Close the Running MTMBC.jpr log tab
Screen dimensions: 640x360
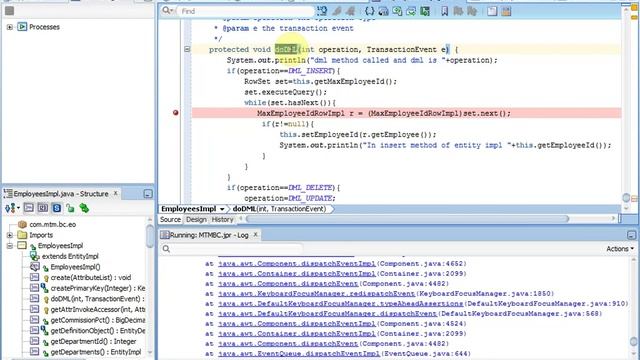256,235
